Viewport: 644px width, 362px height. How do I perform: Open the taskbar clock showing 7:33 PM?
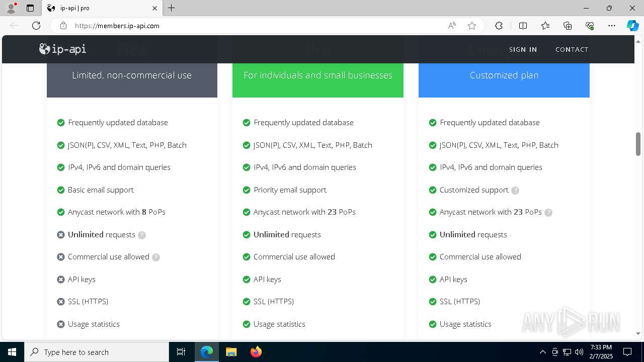[x=601, y=352]
